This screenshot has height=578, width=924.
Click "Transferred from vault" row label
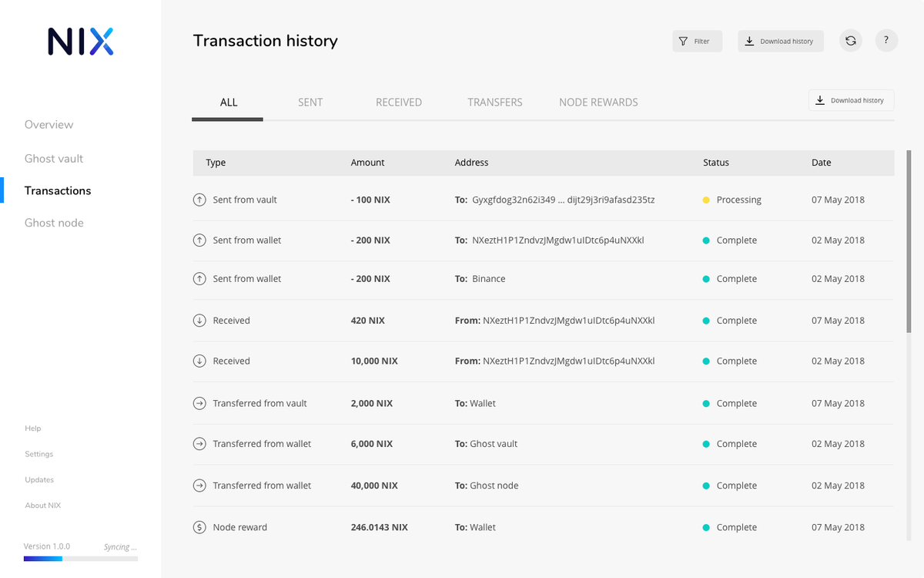point(260,403)
